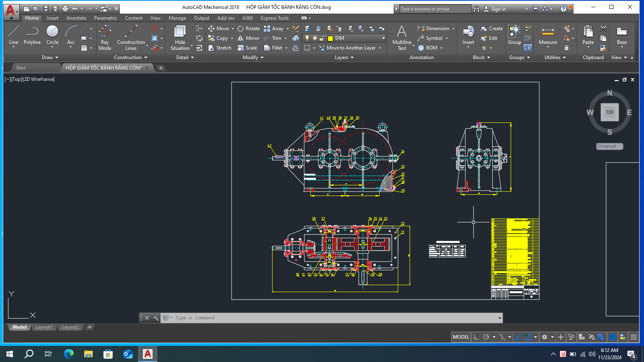Switch to the Annotate ribbon tab
This screenshot has width=644, height=362.
pos(76,18)
